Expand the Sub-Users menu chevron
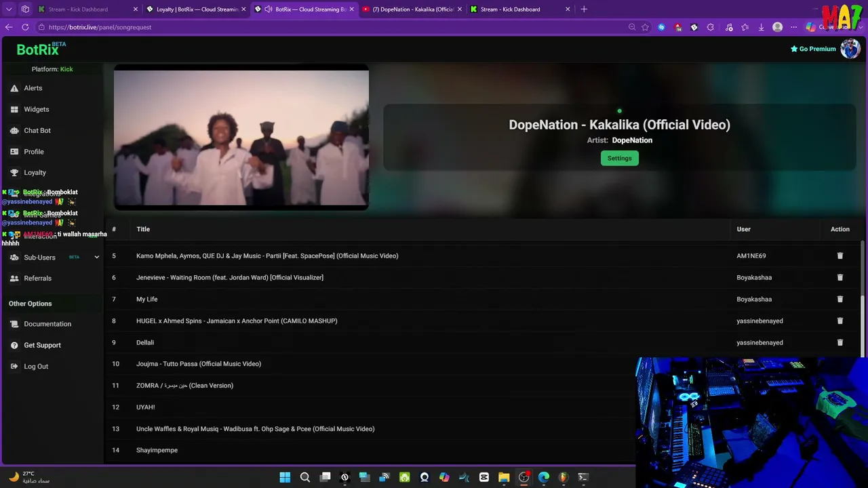 [96, 258]
